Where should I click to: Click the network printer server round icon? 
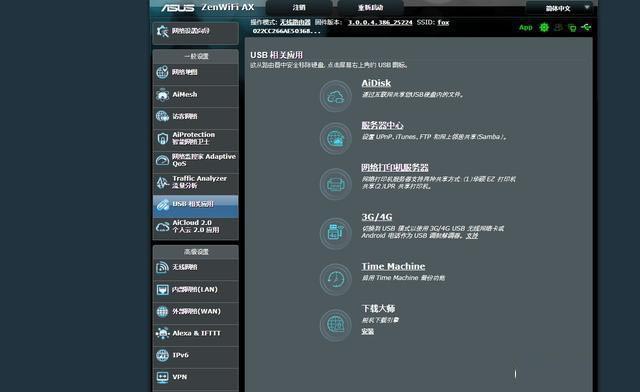(336, 185)
